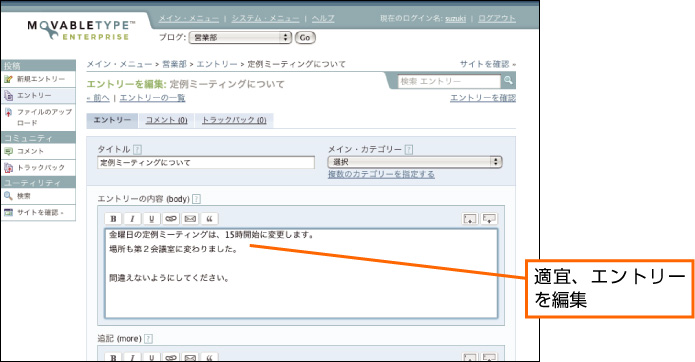
Task: Click the 検索 magnifier icon in sidebar
Action: (x=8, y=196)
